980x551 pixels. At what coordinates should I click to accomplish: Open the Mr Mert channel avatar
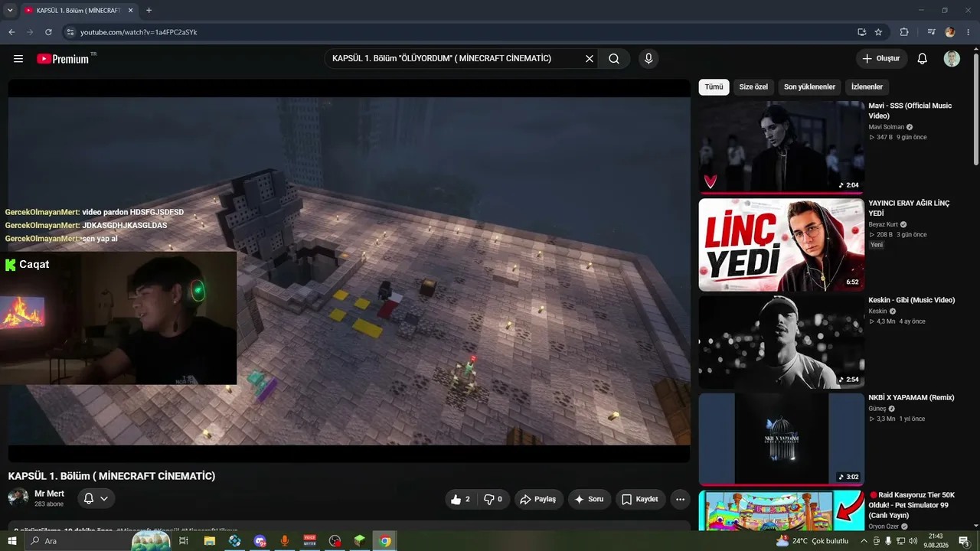[18, 498]
